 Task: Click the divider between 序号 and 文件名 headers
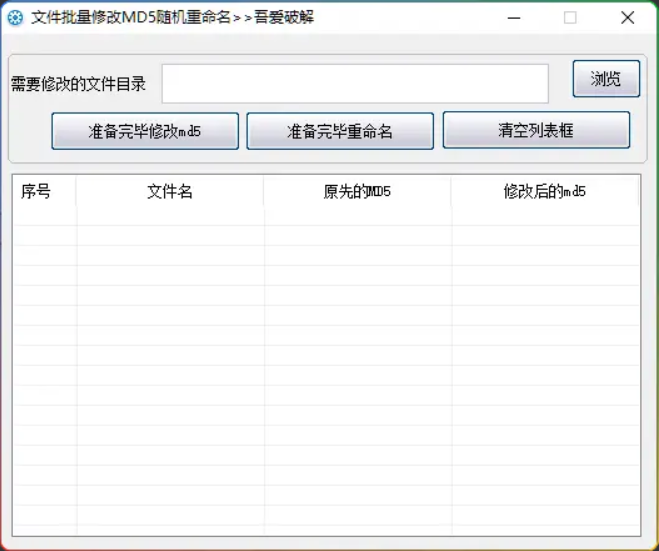click(x=76, y=192)
